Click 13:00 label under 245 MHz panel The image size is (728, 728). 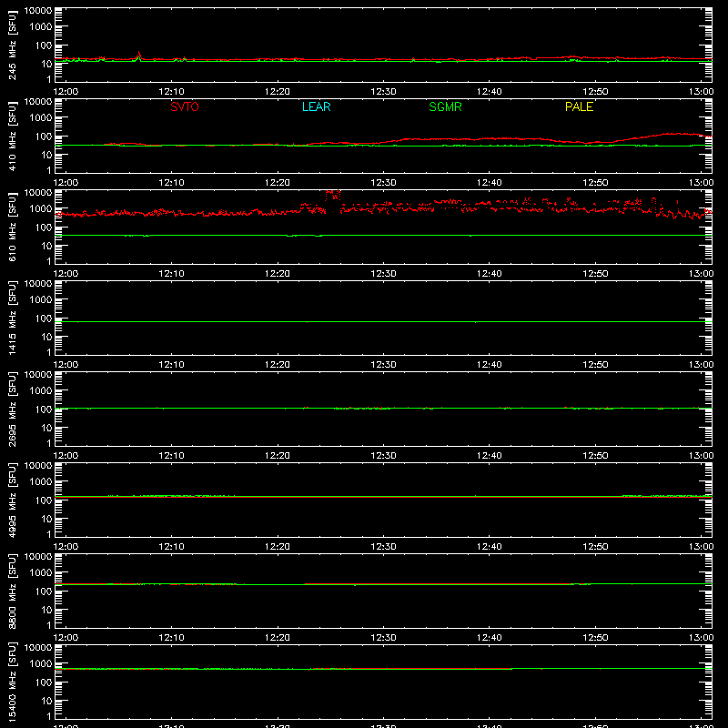[x=701, y=92]
